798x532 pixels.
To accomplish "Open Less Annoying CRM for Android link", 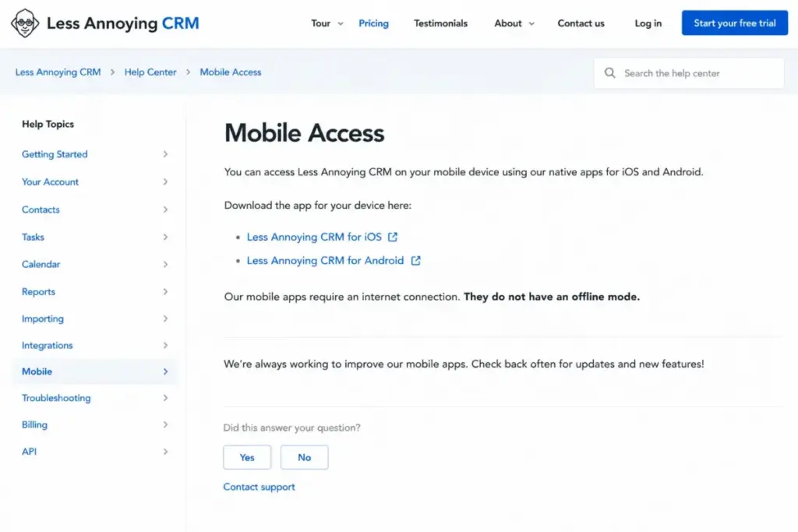I will tap(325, 260).
